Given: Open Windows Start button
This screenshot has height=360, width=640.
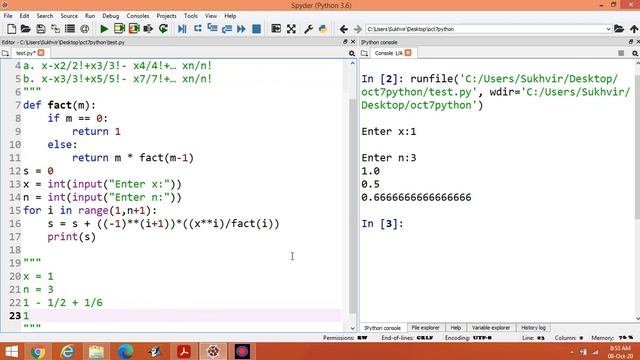Looking at the screenshot, I should 12,351.
